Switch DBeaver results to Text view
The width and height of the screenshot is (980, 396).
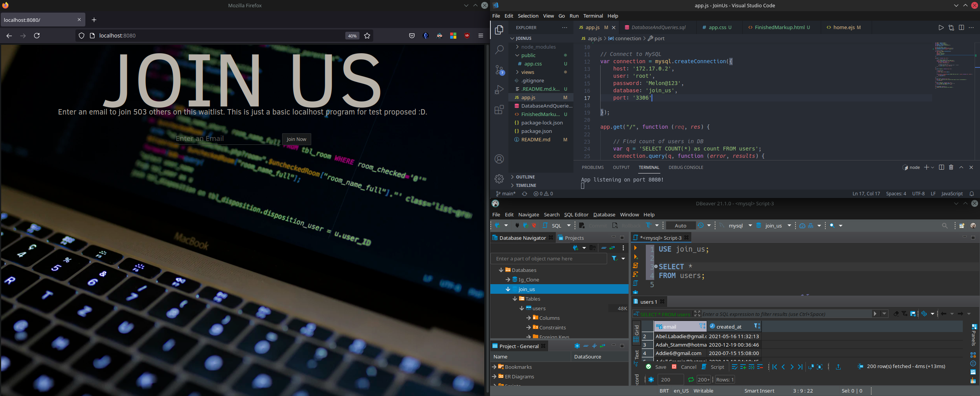636,358
